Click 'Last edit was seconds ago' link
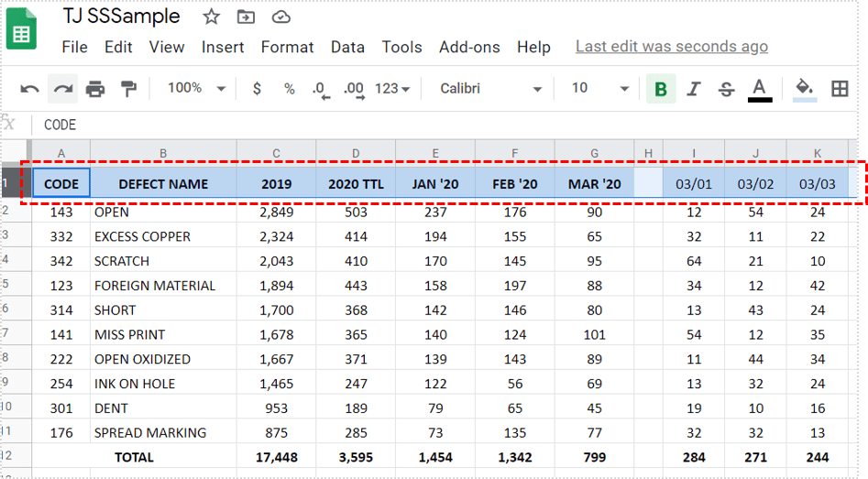This screenshot has height=479, width=868. tap(671, 47)
